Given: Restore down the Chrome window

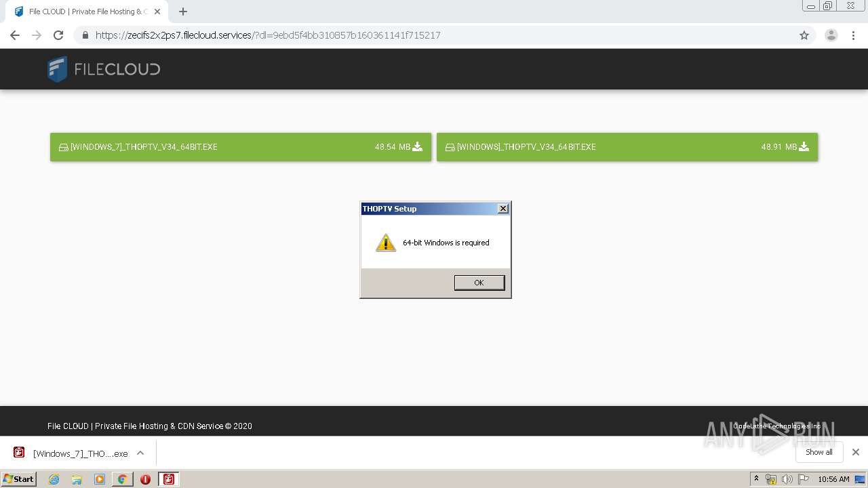Looking at the screenshot, I should click(828, 6).
